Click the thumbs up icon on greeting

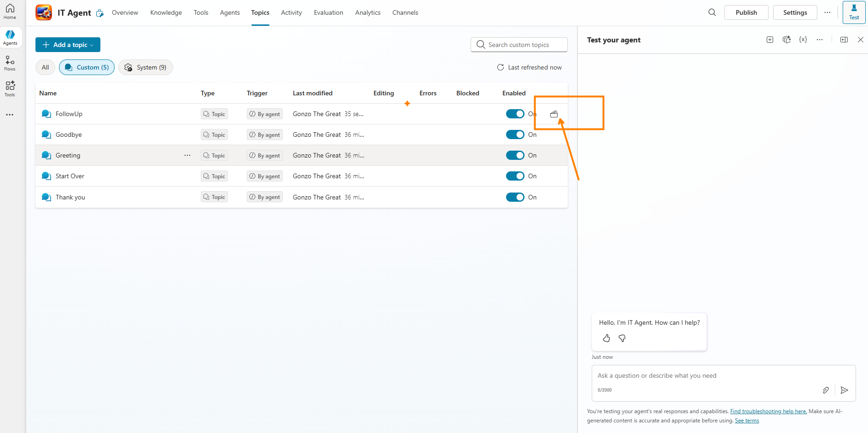606,339
